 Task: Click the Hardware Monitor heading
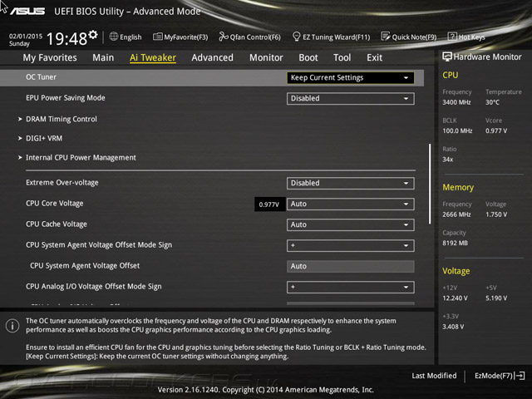coord(487,57)
